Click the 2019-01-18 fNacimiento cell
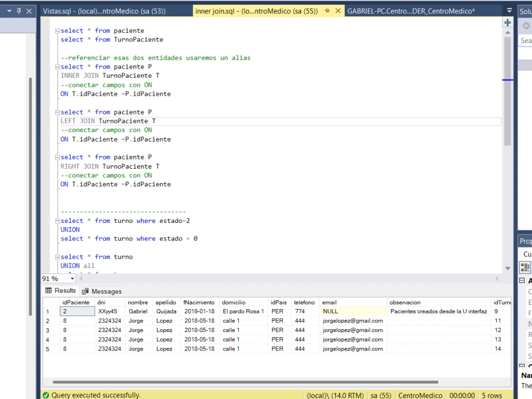 click(200, 311)
